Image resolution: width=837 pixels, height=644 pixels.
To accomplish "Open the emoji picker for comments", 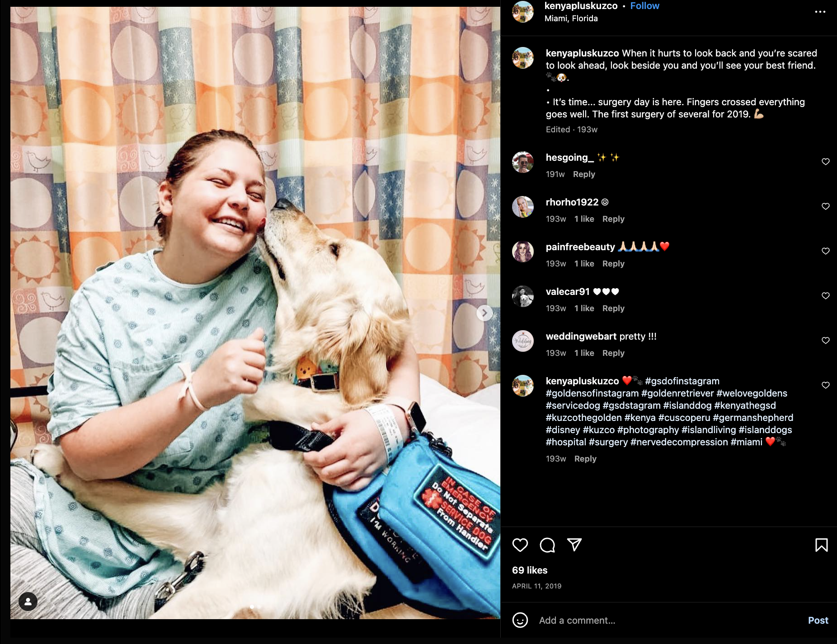I will click(520, 620).
